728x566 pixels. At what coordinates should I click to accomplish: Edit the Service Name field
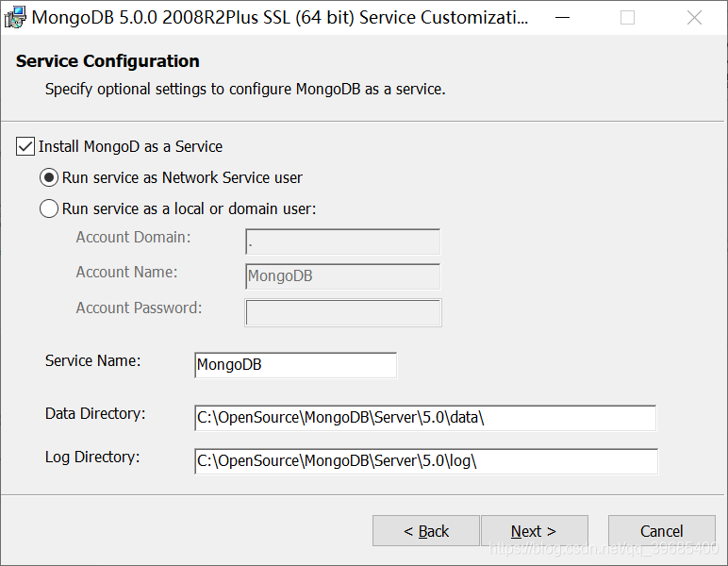pyautogui.click(x=296, y=365)
